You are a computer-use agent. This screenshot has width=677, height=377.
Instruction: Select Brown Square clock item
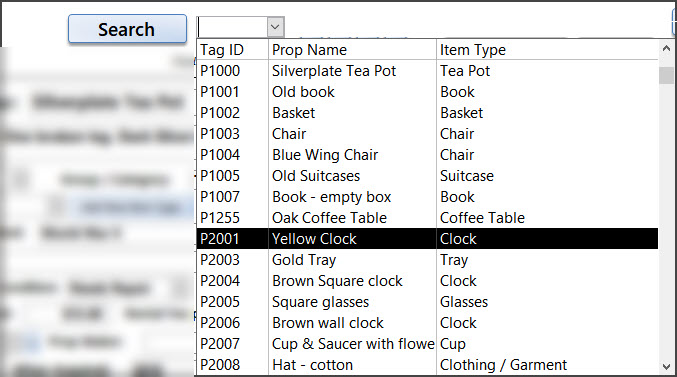coord(427,281)
